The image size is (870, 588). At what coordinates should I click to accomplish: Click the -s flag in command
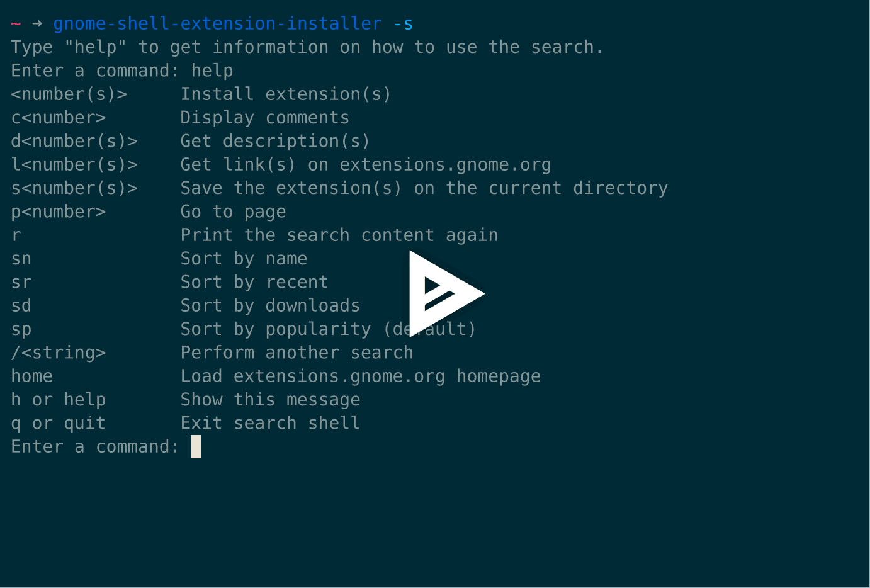[x=403, y=24]
